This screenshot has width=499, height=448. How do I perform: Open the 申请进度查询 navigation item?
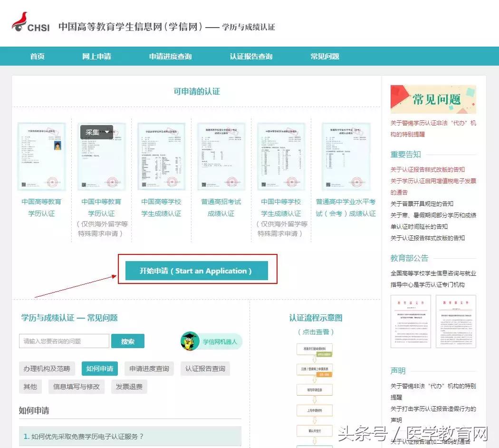pos(169,56)
